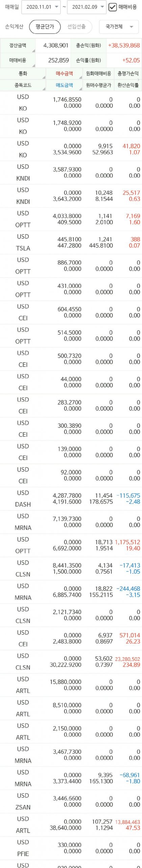
Task: Click the 원매수평균가 column header
Action: pos(98,85)
